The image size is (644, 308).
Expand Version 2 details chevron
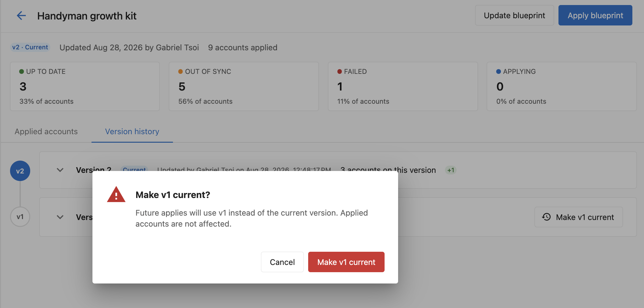pyautogui.click(x=60, y=170)
